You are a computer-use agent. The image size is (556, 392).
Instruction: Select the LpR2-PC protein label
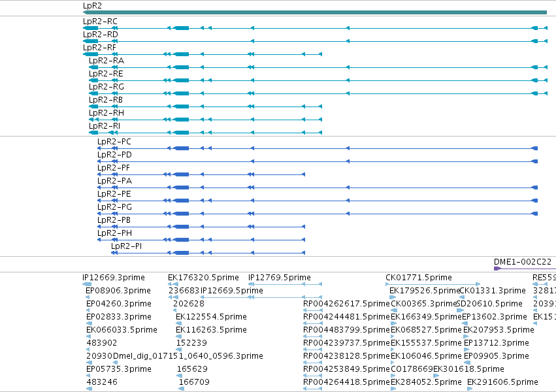pyautogui.click(x=114, y=142)
